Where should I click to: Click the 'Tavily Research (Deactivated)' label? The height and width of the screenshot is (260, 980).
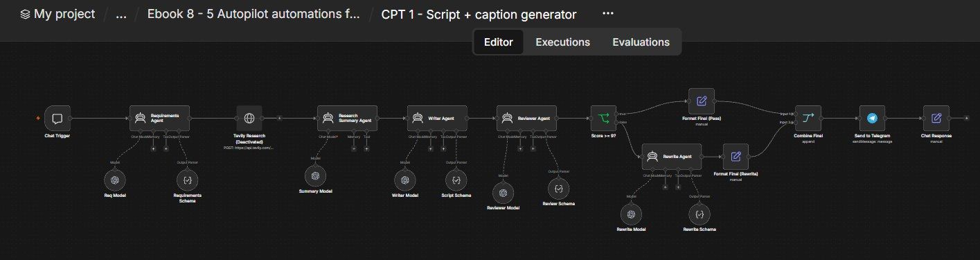pos(249,139)
